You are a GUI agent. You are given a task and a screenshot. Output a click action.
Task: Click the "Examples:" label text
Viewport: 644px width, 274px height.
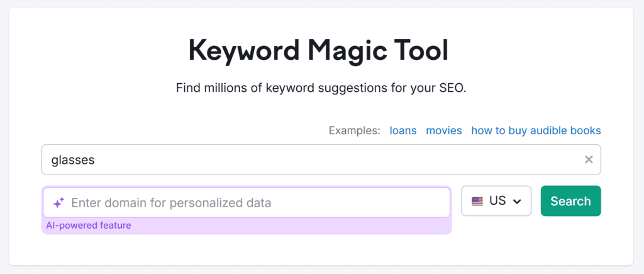354,131
